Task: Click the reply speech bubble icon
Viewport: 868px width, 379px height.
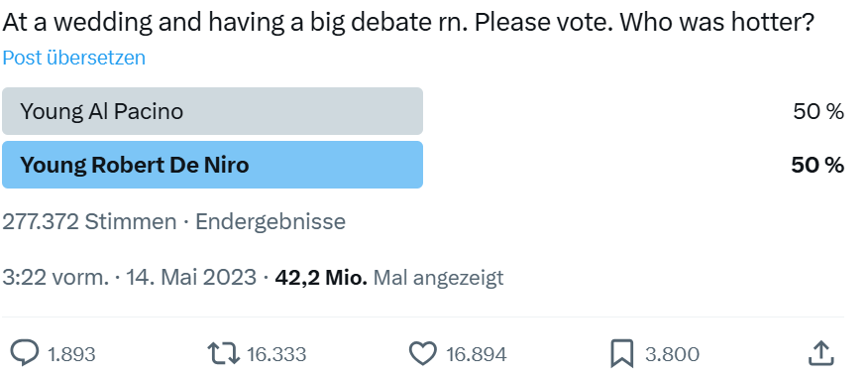Action: point(25,353)
